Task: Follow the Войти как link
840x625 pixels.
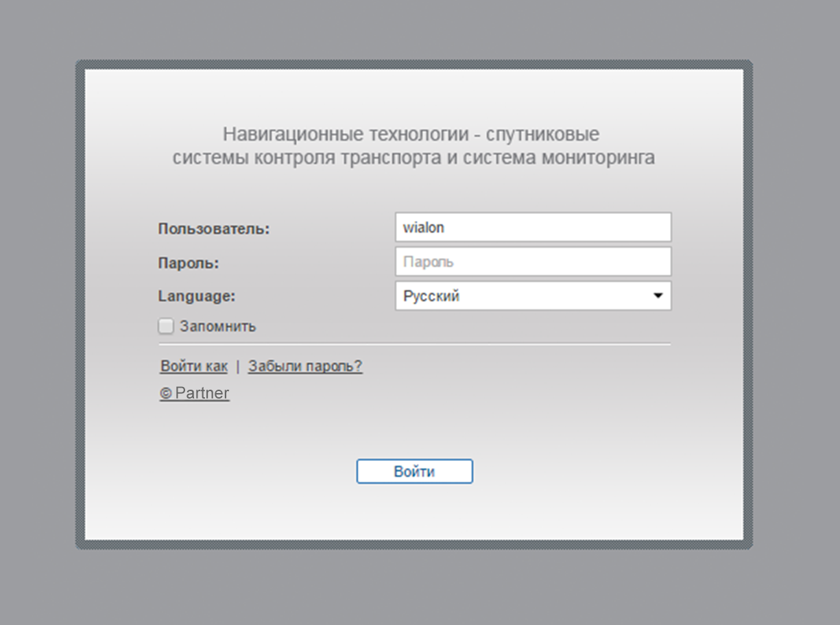Action: click(x=193, y=366)
